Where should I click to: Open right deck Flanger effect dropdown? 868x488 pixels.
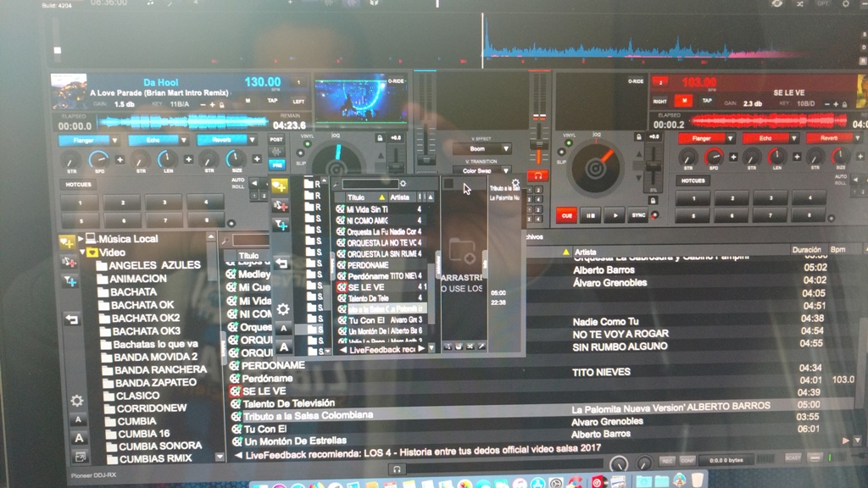731,138
